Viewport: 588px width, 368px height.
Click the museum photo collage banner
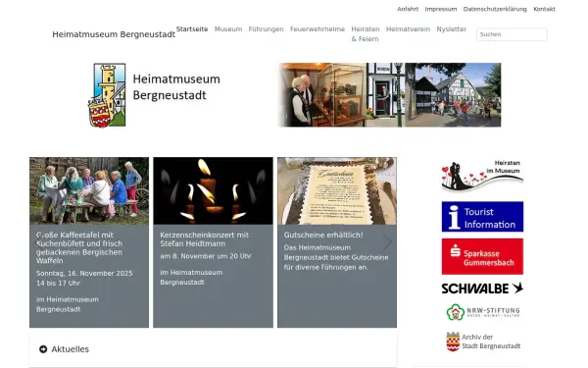(389, 95)
